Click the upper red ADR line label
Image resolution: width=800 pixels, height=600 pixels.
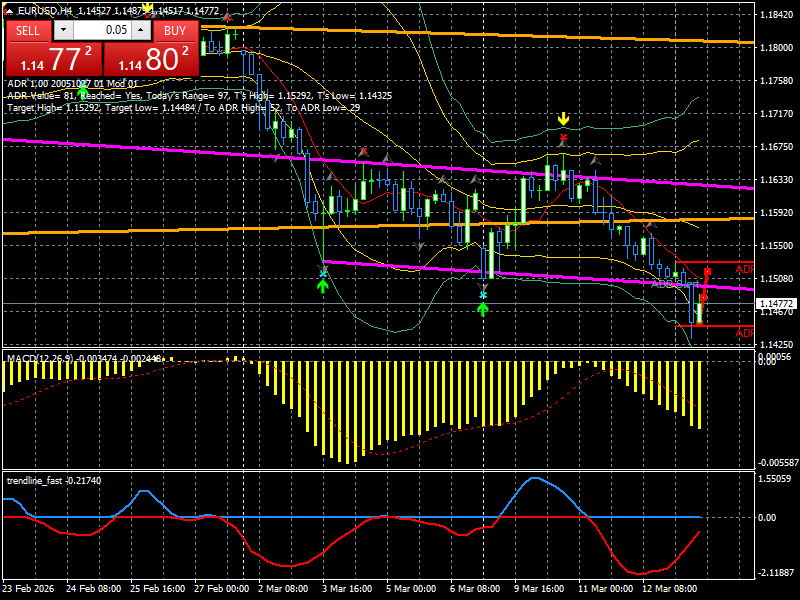pos(744,269)
